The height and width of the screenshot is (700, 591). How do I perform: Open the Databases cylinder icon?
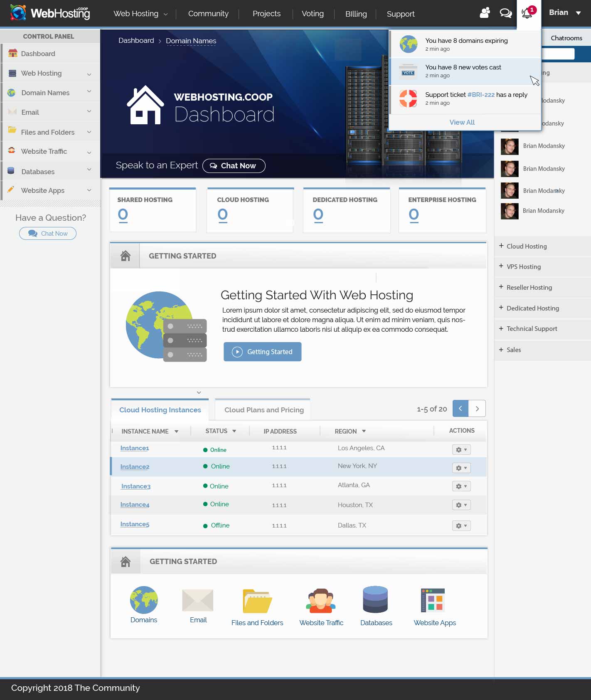pyautogui.click(x=375, y=599)
